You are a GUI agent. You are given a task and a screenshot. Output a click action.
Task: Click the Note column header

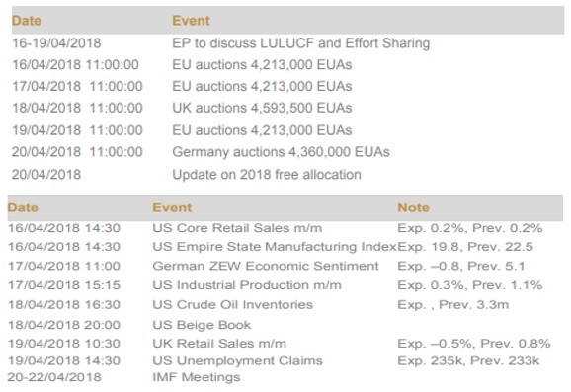[x=413, y=207]
